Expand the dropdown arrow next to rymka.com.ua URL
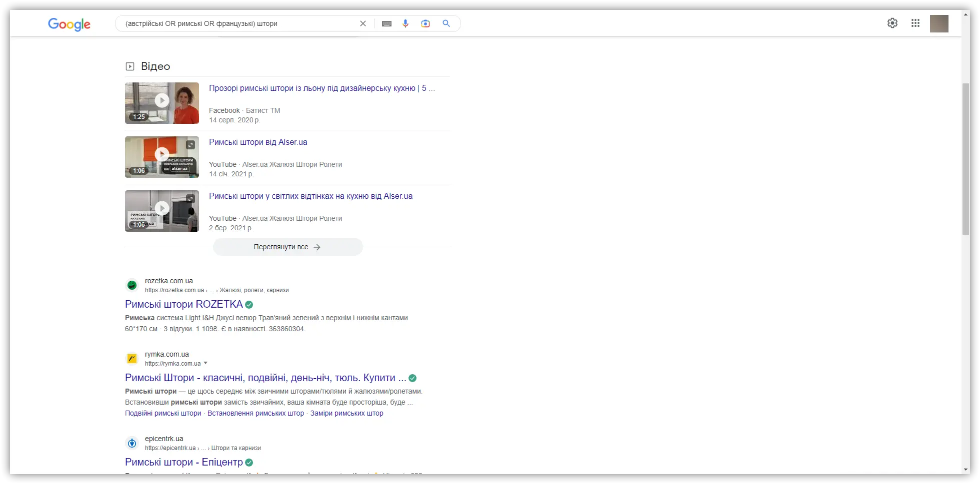The image size is (980, 484). click(205, 363)
